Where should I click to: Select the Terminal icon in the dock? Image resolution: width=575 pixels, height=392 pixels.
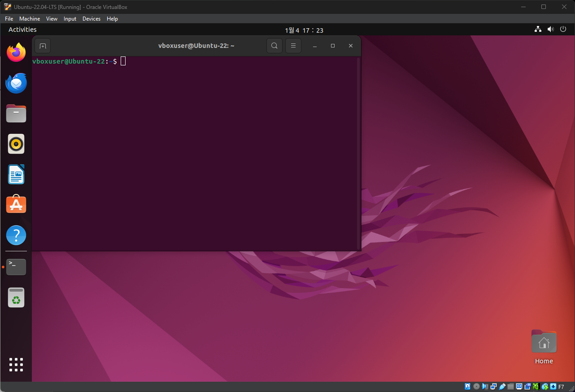point(16,267)
